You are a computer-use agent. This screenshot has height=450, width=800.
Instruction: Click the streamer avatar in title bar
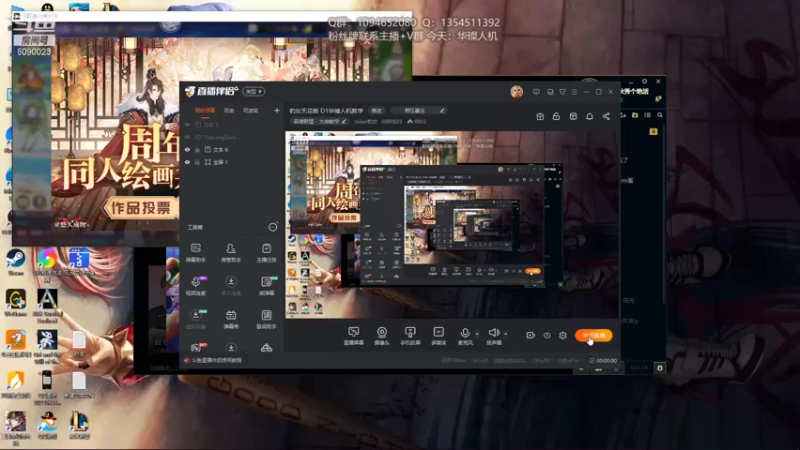(x=517, y=92)
